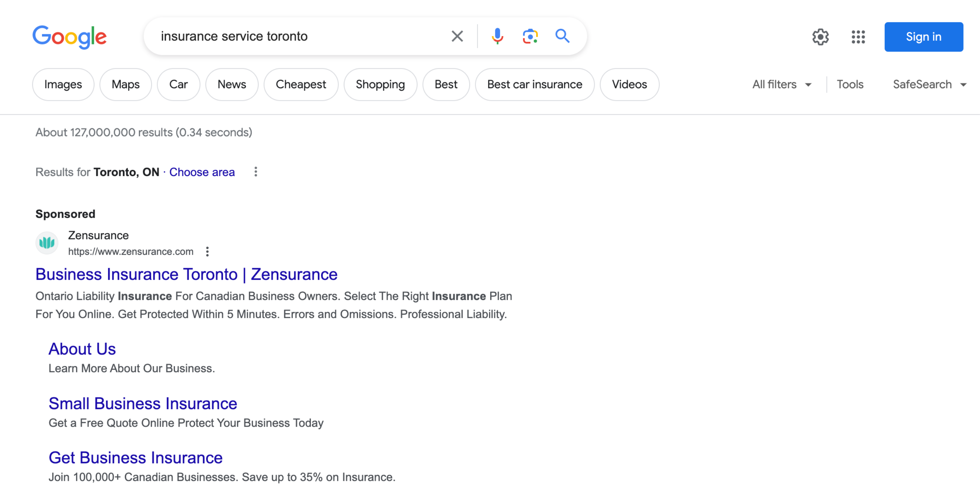Open the About Us sitelink
This screenshot has height=504, width=980.
click(x=82, y=349)
